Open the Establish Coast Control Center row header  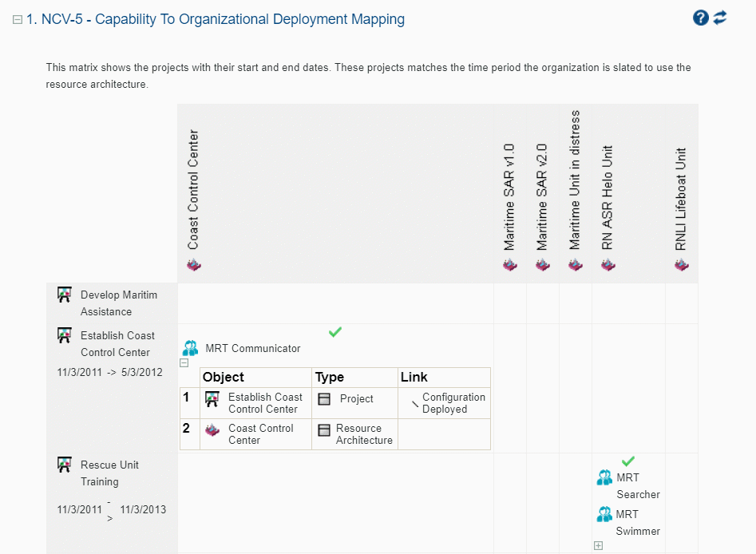coord(117,344)
